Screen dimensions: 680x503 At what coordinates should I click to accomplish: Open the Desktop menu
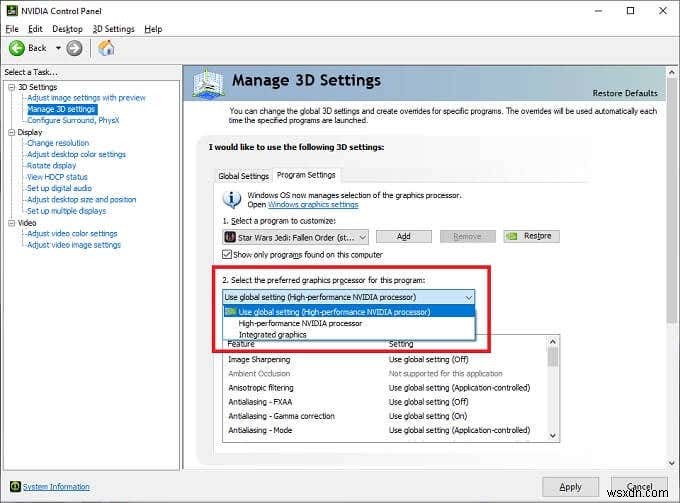(67, 29)
